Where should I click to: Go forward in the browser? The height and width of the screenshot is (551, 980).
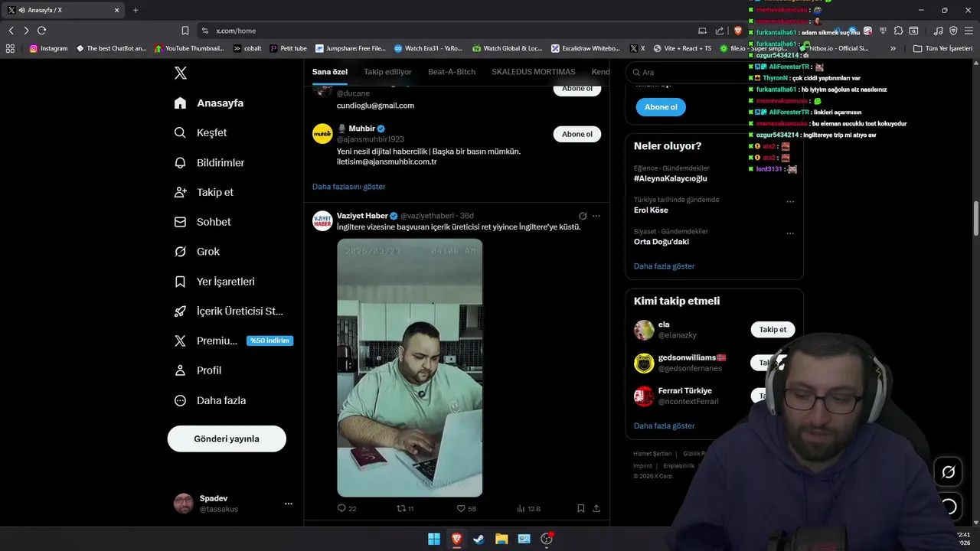point(26,31)
